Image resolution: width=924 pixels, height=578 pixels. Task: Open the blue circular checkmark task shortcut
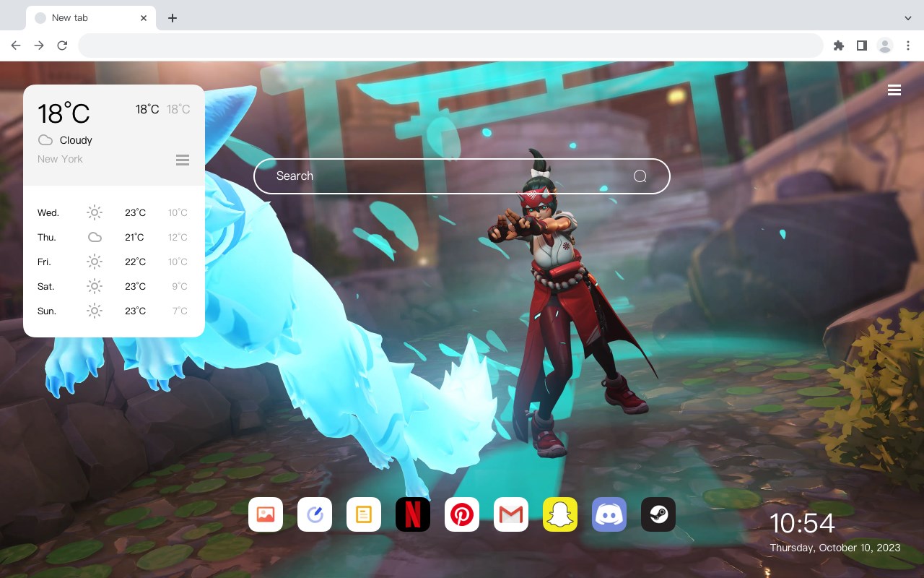coord(315,514)
